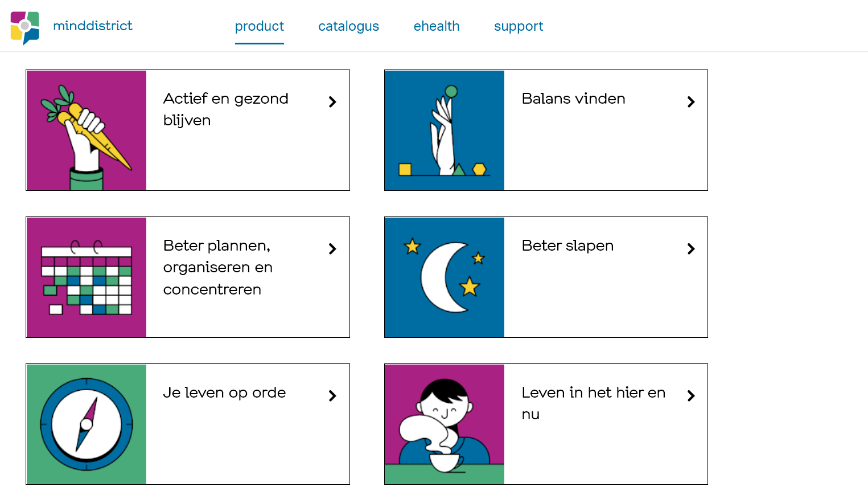868x503 pixels.
Task: Click the chevron next to Balans vinden
Action: (x=691, y=102)
